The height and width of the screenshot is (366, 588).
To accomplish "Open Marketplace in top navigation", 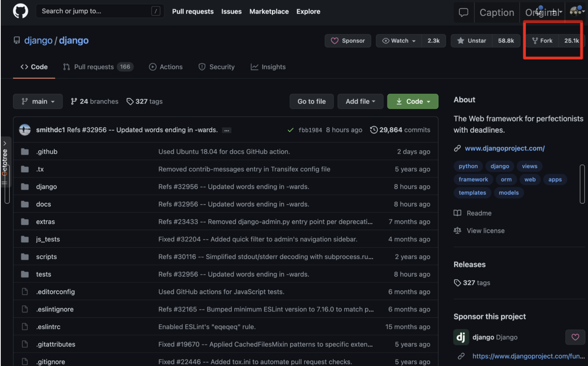I will [269, 11].
